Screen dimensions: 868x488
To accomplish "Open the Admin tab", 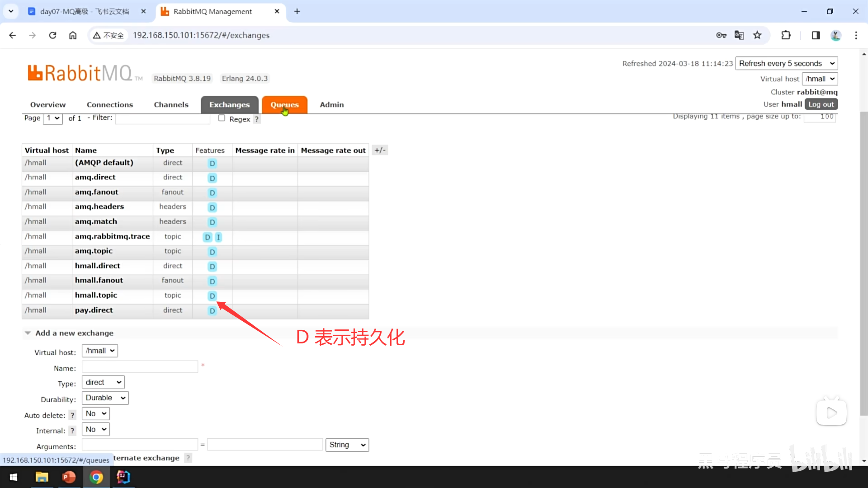I will (x=331, y=105).
